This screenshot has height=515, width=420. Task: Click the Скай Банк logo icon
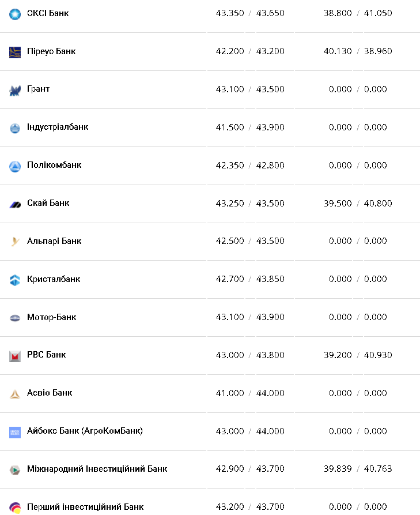point(15,204)
